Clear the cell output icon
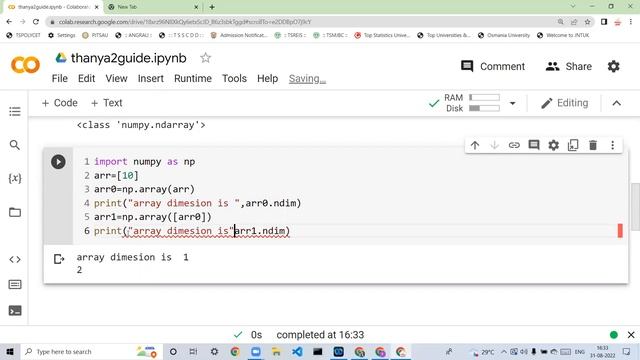 pos(59,259)
